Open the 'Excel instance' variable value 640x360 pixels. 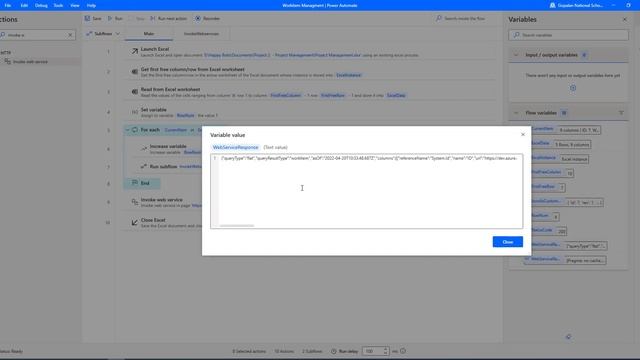pyautogui.click(x=574, y=159)
